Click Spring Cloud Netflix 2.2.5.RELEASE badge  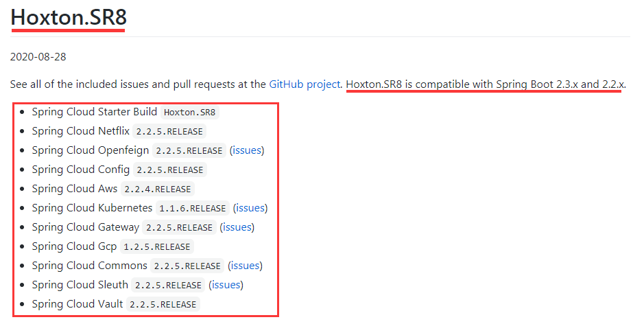169,132
